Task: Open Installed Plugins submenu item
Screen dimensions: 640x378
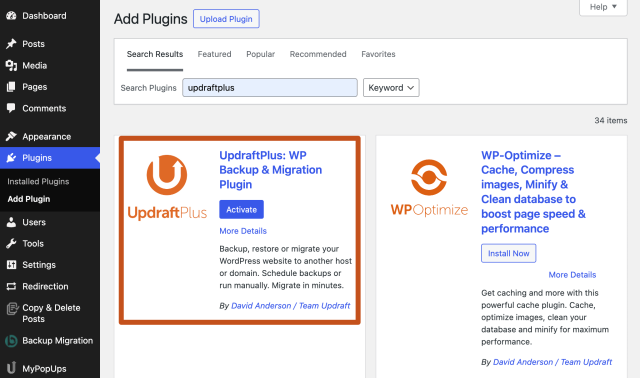Action: (x=38, y=182)
